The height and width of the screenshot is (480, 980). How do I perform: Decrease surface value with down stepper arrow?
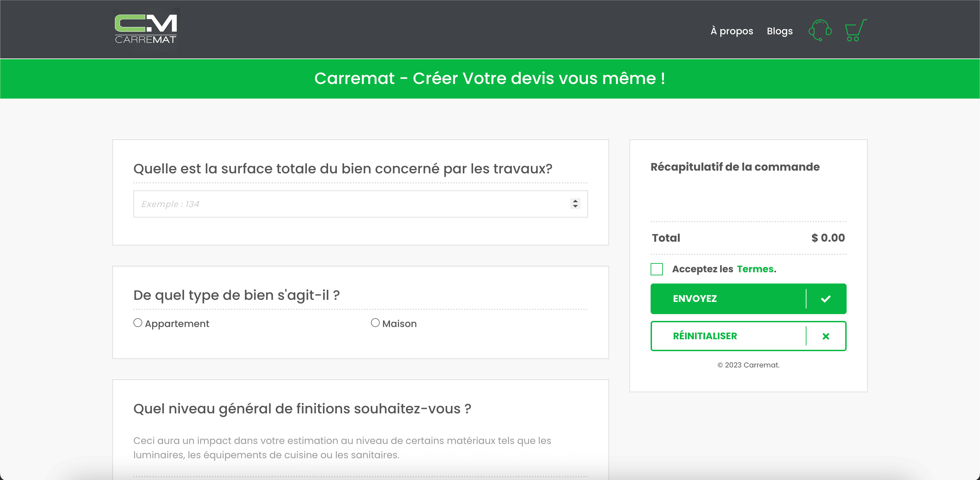coord(575,207)
